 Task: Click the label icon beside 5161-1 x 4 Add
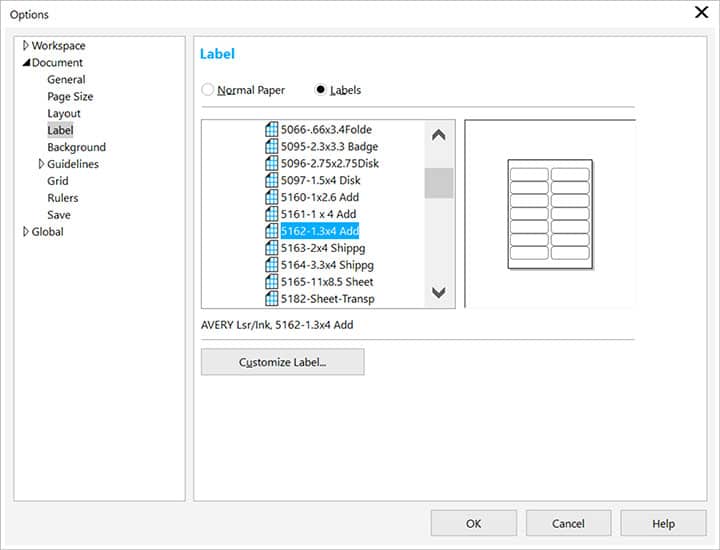tap(271, 214)
